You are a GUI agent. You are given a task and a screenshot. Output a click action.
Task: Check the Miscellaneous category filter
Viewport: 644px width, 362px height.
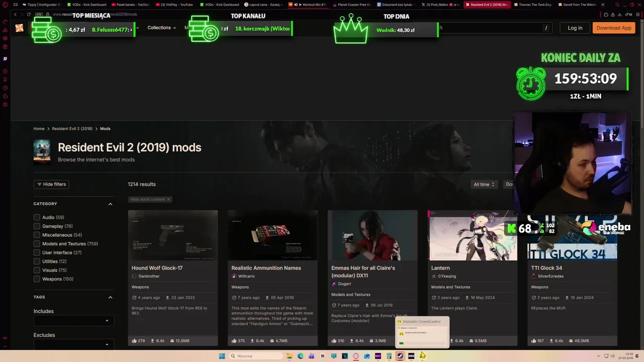pyautogui.click(x=37, y=235)
